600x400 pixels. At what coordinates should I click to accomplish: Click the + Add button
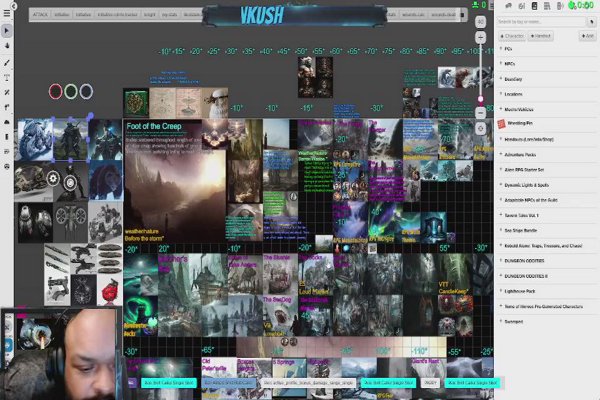coord(587,36)
